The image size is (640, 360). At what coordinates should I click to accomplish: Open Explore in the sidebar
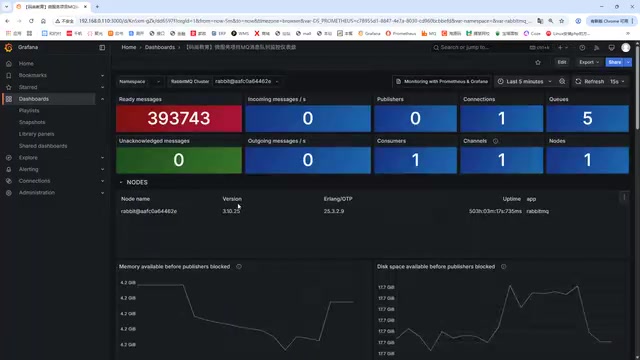(28, 158)
